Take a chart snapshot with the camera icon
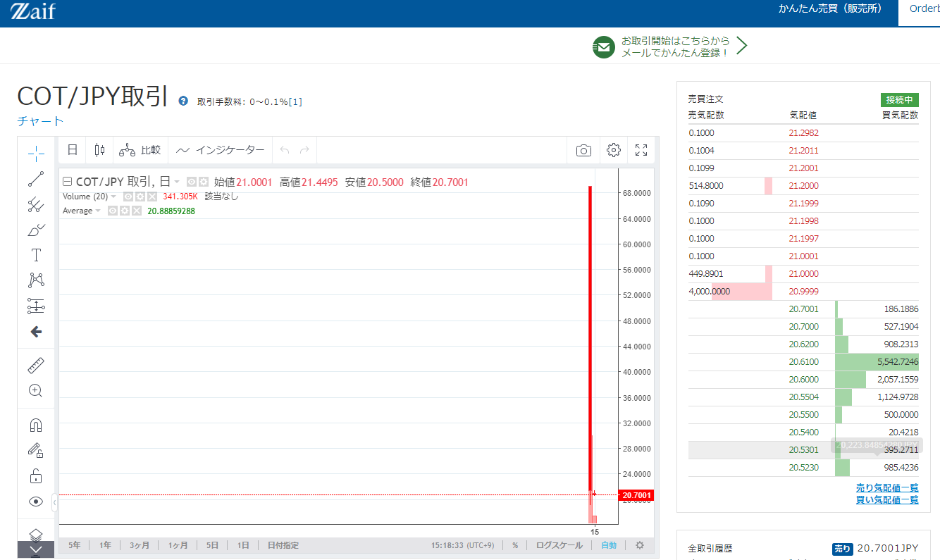This screenshot has width=940, height=560. (583, 150)
